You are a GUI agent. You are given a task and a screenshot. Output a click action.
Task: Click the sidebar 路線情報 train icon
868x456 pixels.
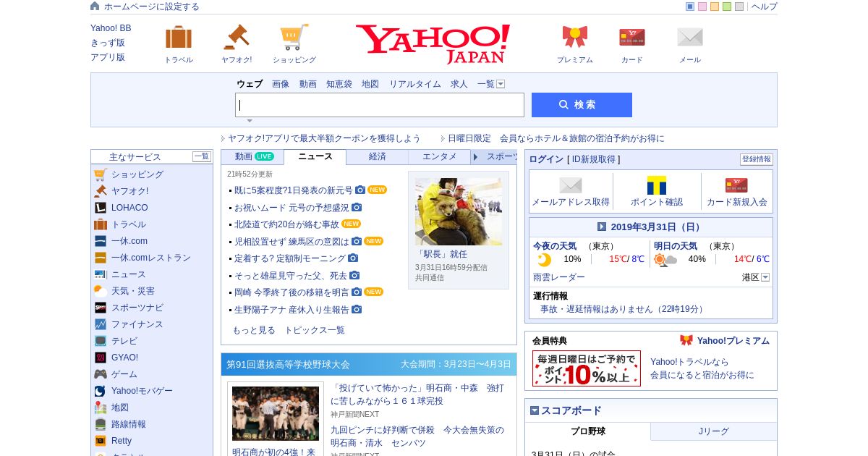[x=101, y=424]
